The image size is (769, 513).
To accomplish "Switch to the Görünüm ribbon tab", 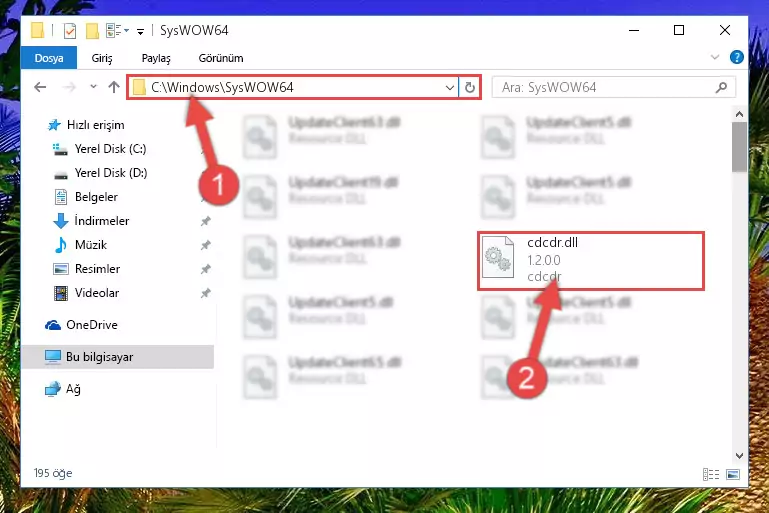I will (221, 58).
